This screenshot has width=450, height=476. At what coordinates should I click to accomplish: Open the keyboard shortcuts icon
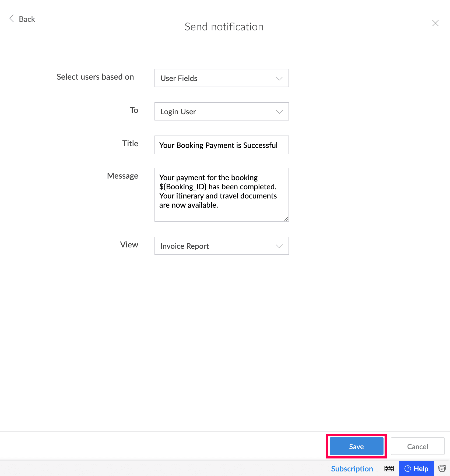coord(389,468)
